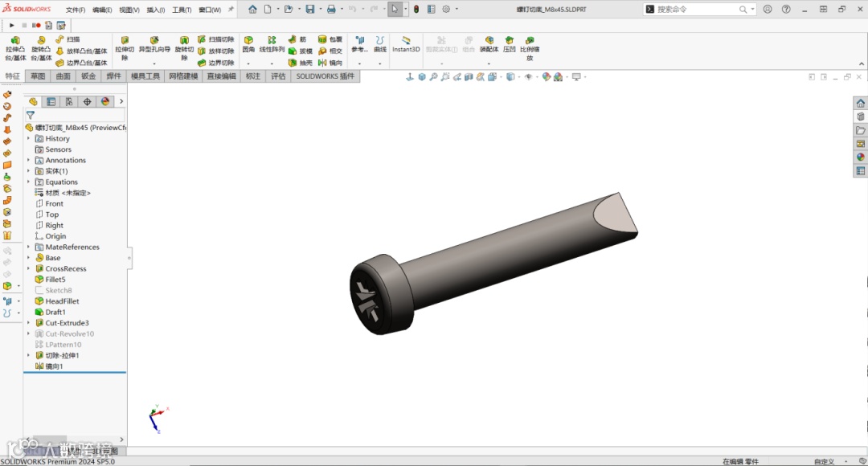Expand the CrossRecess feature node
868x466 pixels.
pyautogui.click(x=28, y=268)
